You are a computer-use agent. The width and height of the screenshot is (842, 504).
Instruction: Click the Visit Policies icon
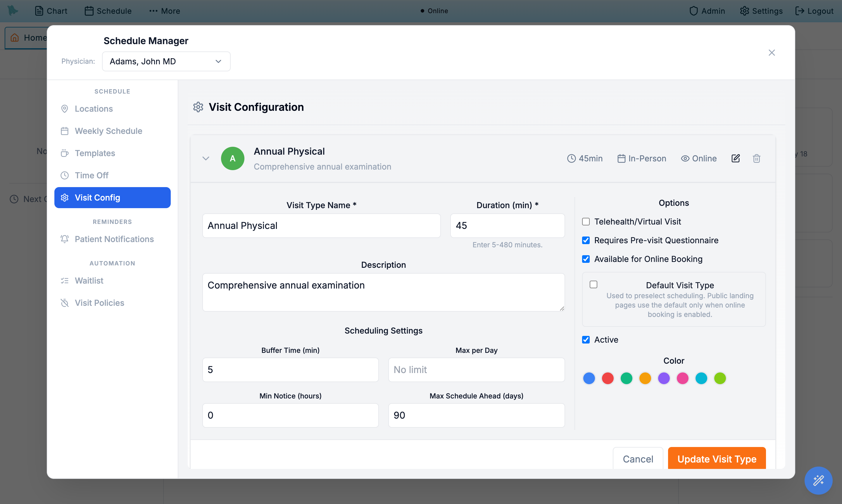click(x=65, y=303)
